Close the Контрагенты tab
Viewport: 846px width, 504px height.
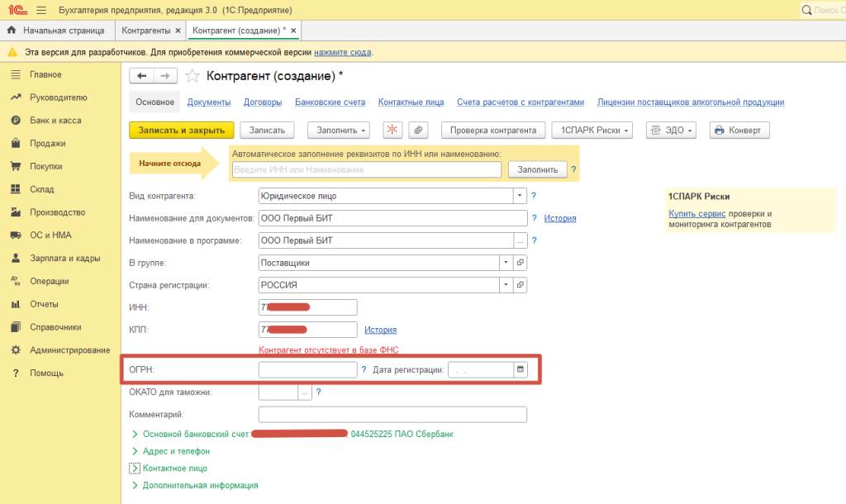178,31
